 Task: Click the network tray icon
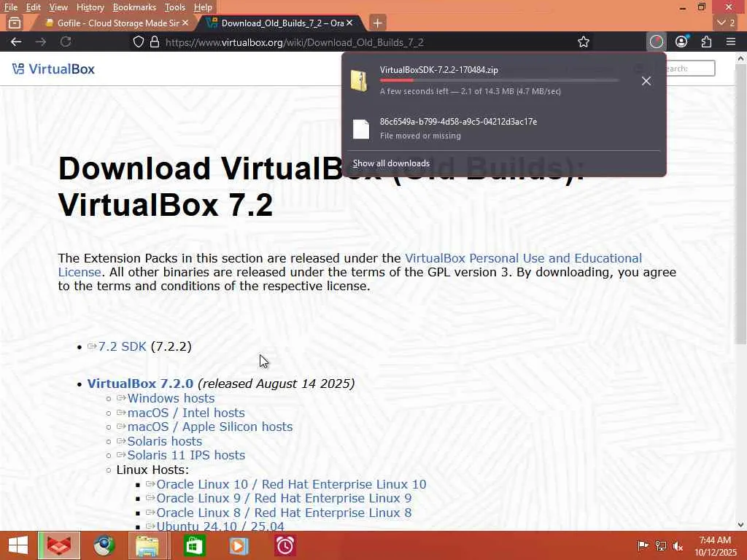661,546
